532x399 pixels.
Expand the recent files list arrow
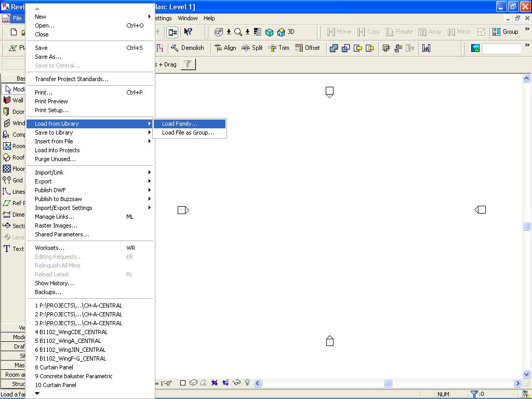coord(37,394)
